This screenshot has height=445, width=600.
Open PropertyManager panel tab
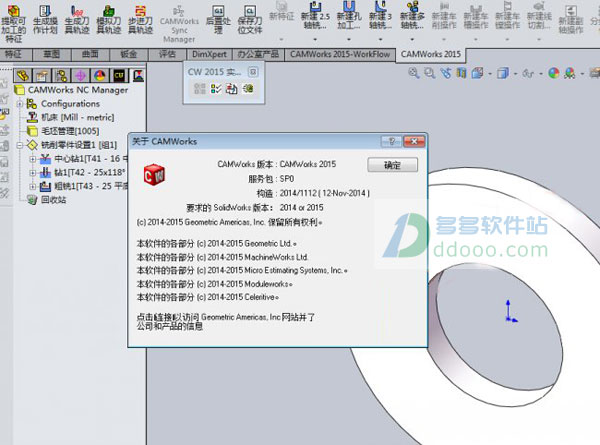[x=42, y=75]
